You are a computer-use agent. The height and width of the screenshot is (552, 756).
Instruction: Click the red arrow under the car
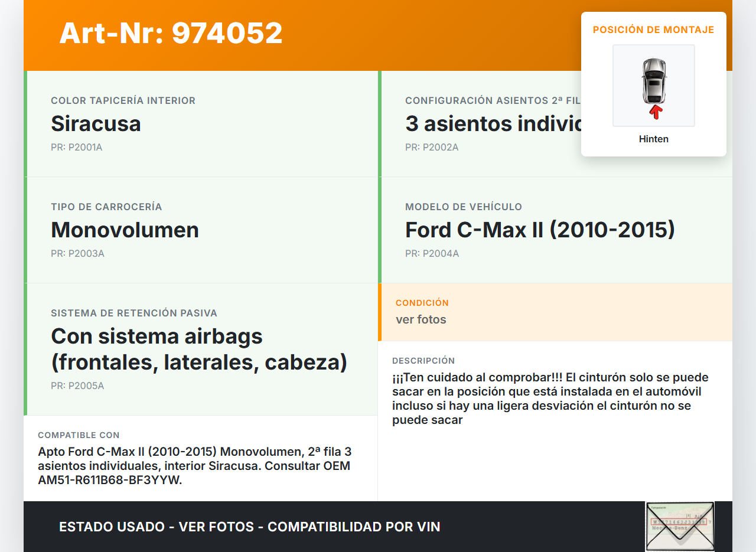click(655, 112)
